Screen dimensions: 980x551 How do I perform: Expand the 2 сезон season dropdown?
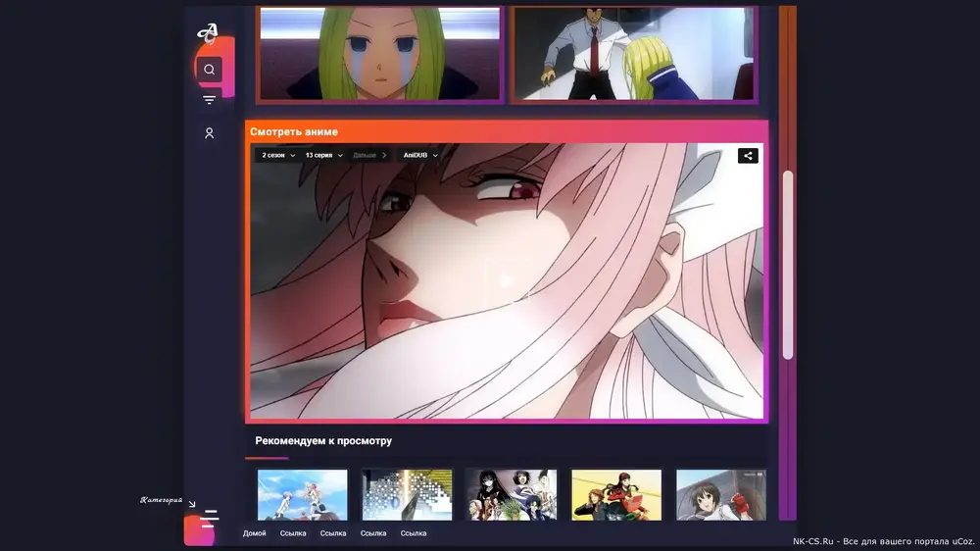coord(278,155)
